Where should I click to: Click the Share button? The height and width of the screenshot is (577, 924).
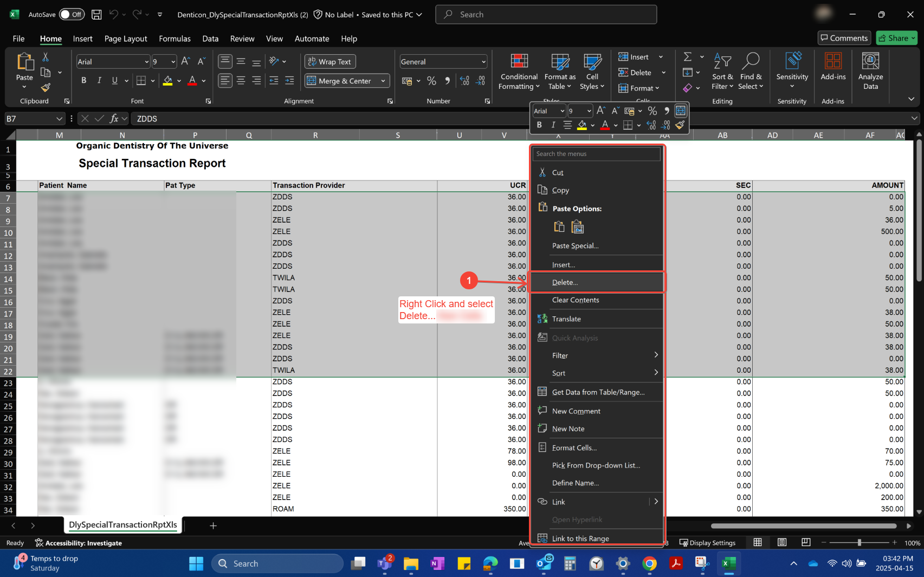[x=896, y=38]
